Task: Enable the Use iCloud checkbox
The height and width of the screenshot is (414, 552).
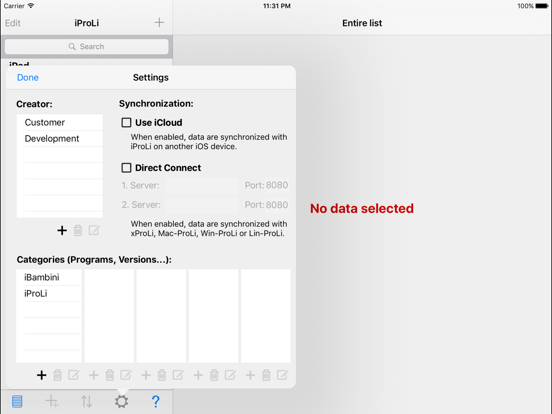Action: pos(126,123)
